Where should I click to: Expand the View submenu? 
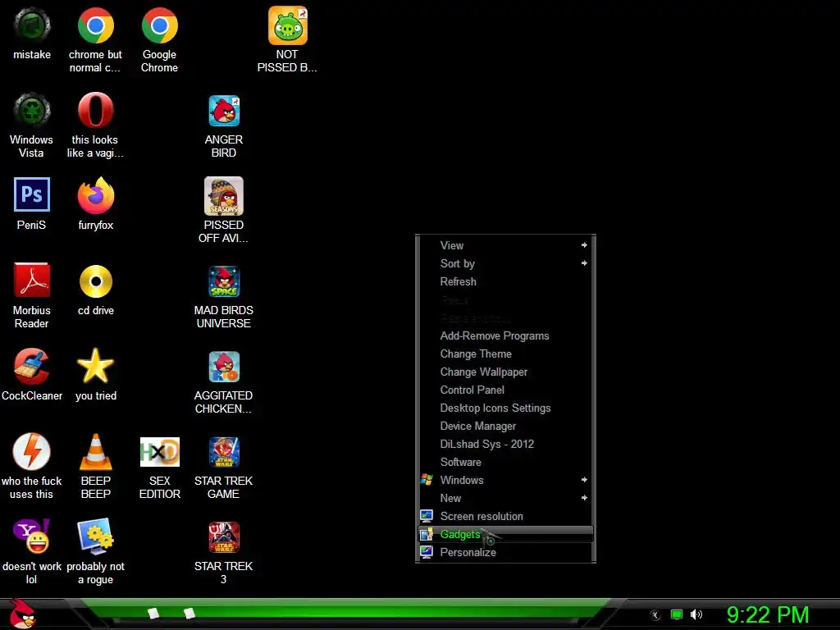pos(505,245)
